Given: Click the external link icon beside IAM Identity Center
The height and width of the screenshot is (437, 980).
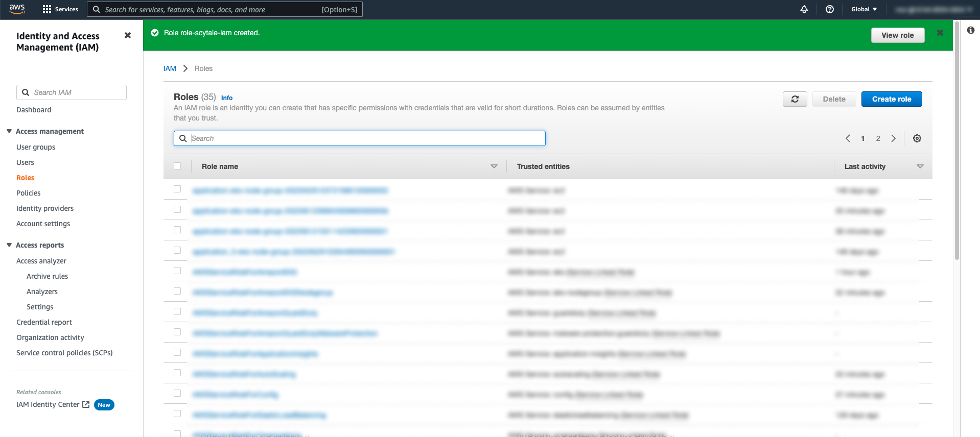Looking at the screenshot, I should (86, 404).
